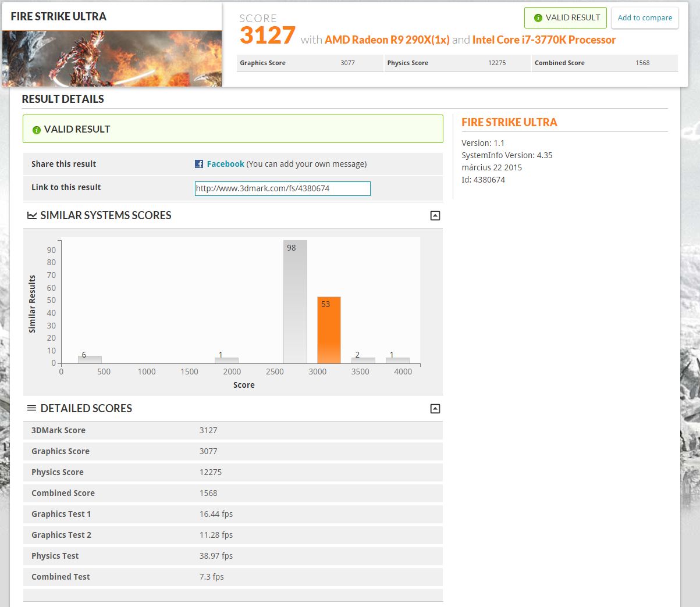This screenshot has width=700, height=607.
Task: Click the list icon beside Detailed Scores
Action: pos(32,409)
